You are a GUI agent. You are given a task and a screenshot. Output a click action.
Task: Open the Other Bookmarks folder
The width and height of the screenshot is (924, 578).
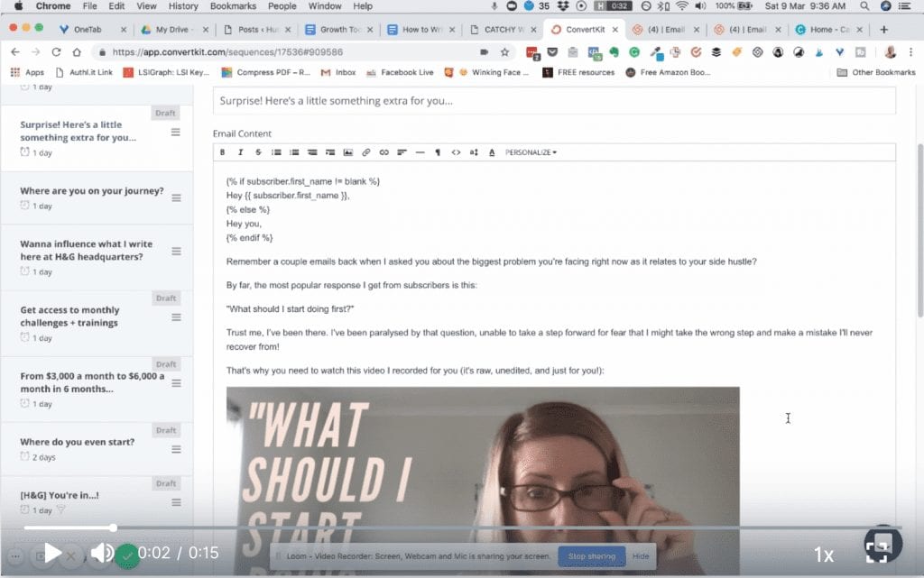coord(876,72)
